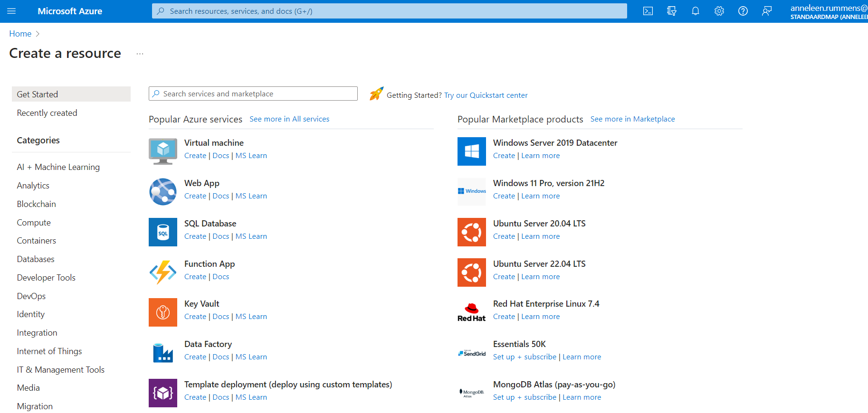Select the Get Started tab
Screen dimensions: 868x413
[71, 94]
